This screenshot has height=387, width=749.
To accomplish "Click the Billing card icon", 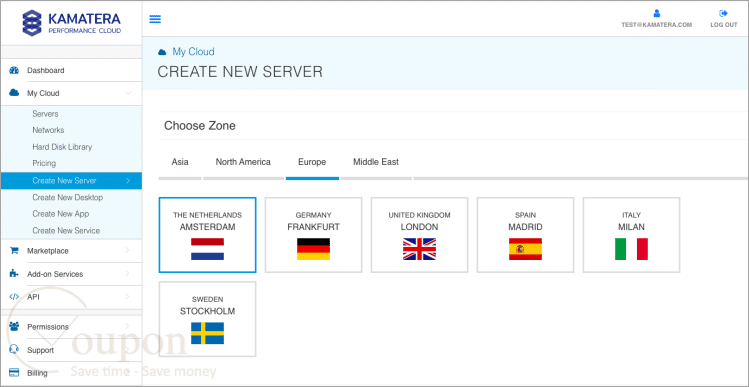I will tap(14, 373).
